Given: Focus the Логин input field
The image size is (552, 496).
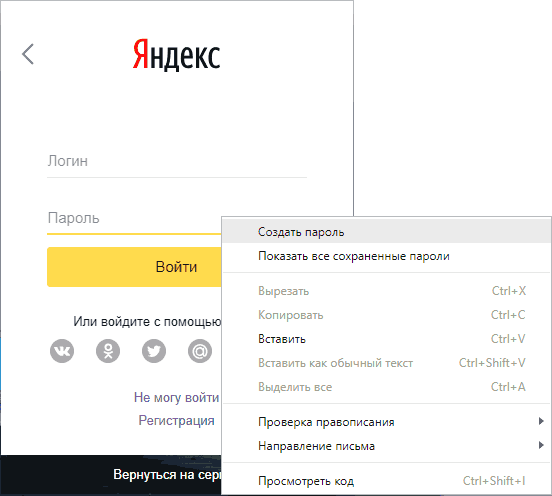Looking at the screenshot, I should pos(177,162).
